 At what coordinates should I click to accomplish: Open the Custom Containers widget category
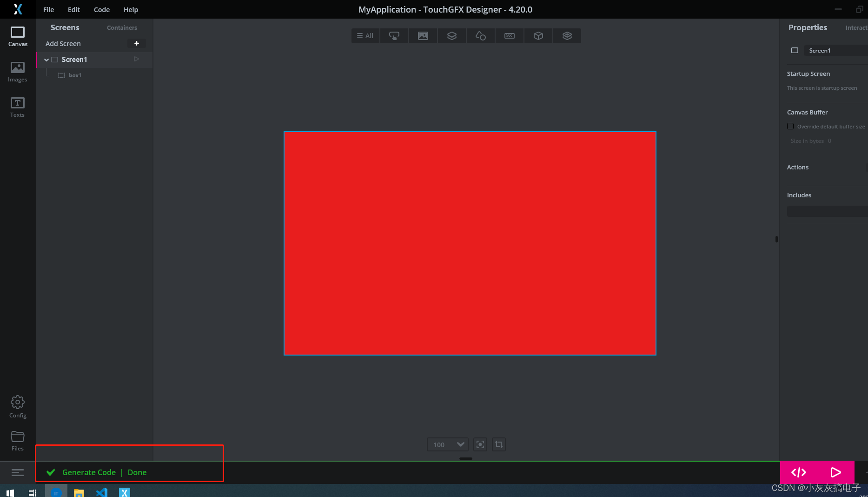click(x=567, y=36)
